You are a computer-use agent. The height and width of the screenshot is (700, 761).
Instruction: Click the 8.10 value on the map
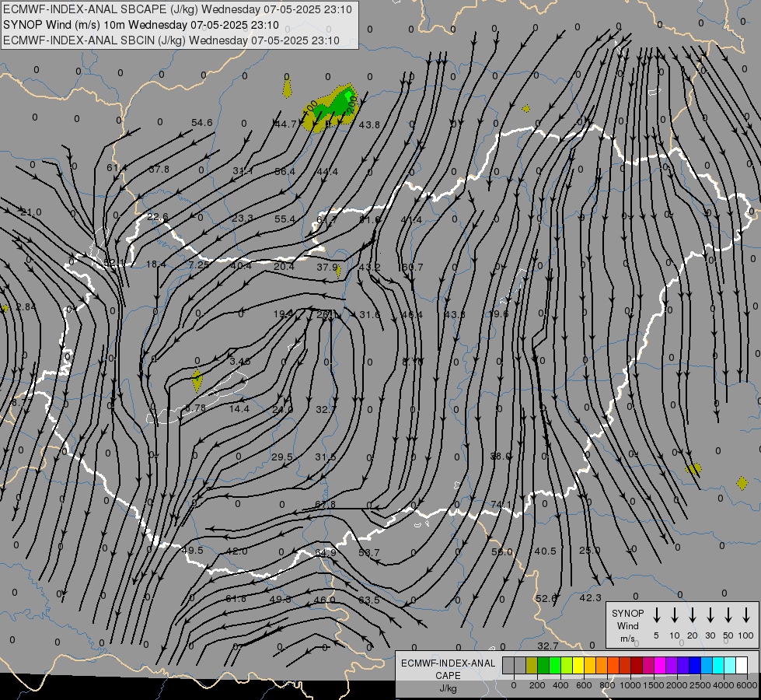[x=413, y=362]
